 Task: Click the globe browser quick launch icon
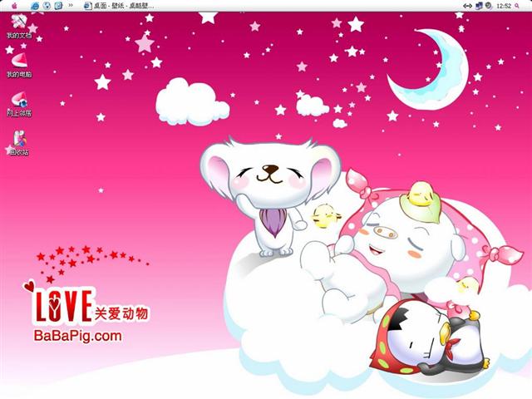pos(47,6)
